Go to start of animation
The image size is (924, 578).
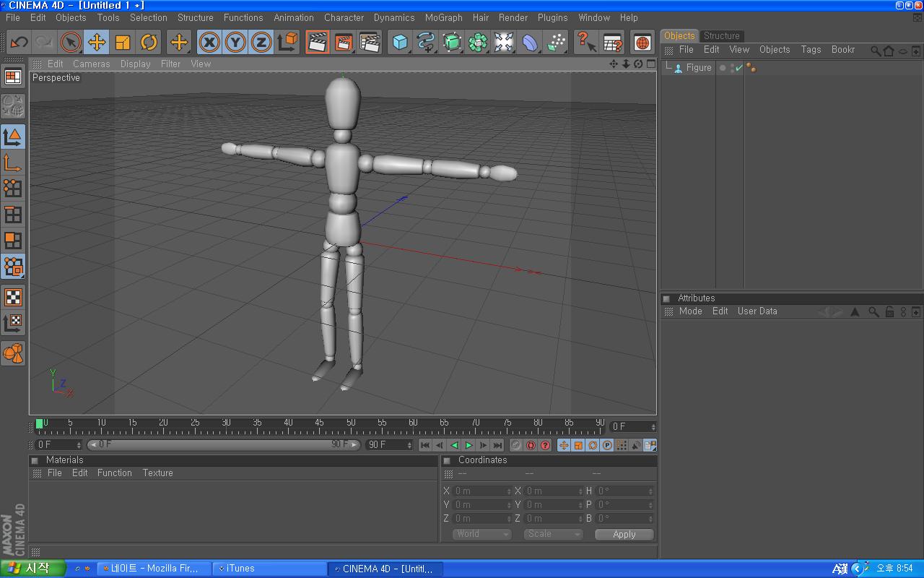click(425, 445)
